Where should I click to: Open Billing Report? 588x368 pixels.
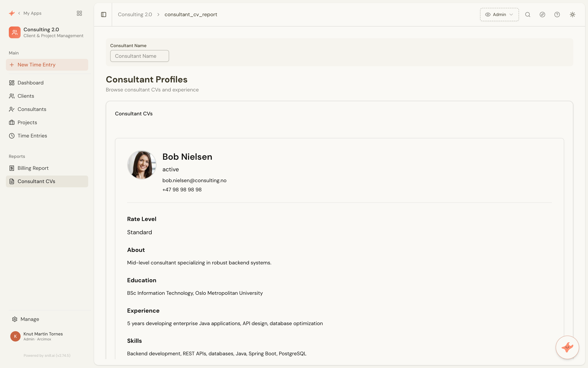(47, 168)
